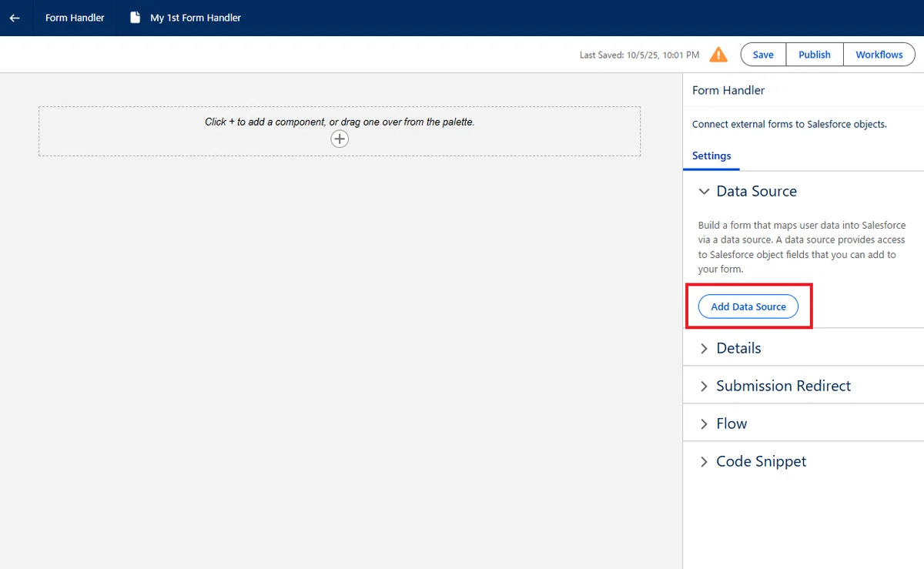Switch to the Settings tab
This screenshot has height=569, width=924.
[711, 156]
